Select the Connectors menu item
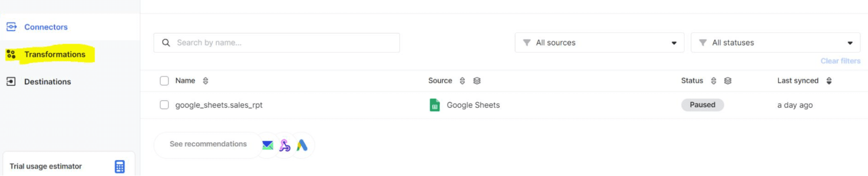 46,27
